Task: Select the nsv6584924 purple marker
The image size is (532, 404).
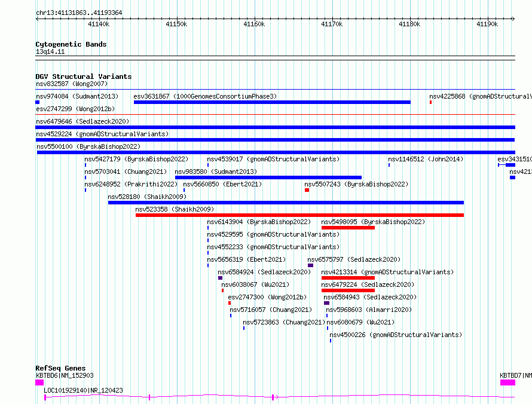Action: point(220,278)
